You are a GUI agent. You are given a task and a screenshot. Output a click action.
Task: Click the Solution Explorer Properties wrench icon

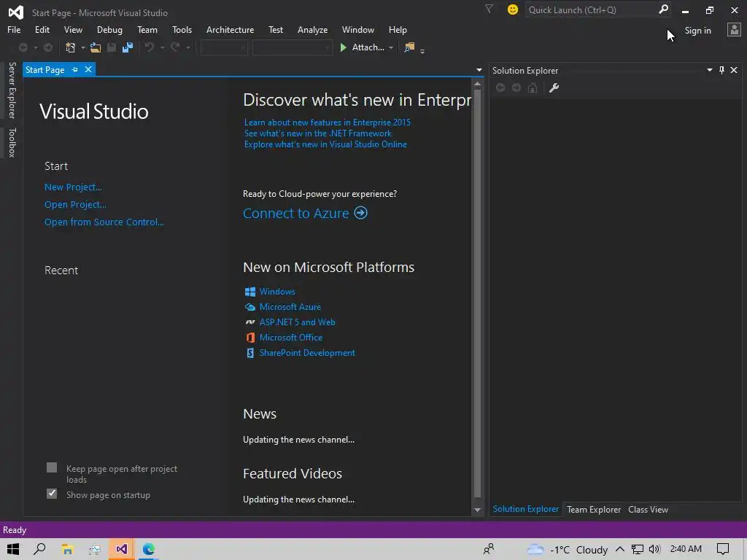point(554,87)
